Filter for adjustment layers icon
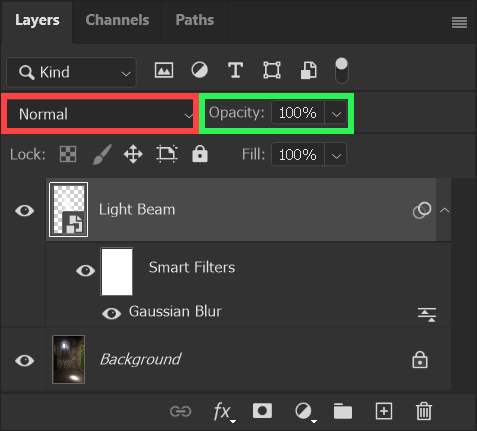This screenshot has width=477, height=431. coord(200,70)
